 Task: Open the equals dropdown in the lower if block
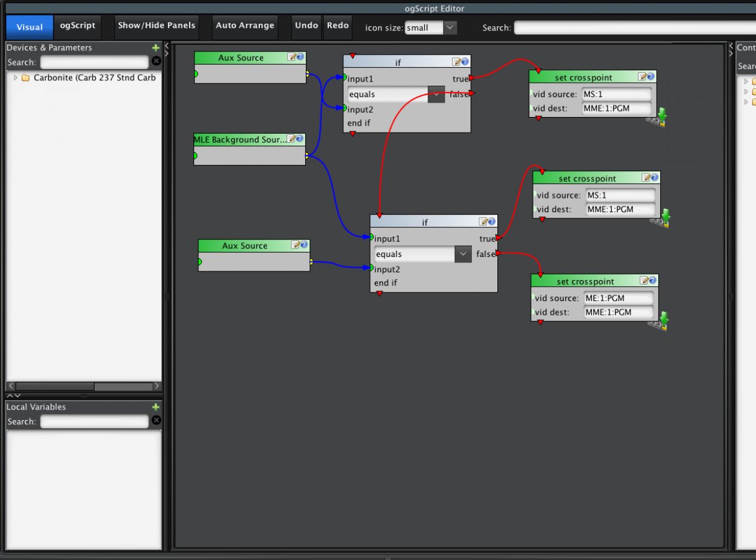pyautogui.click(x=463, y=254)
